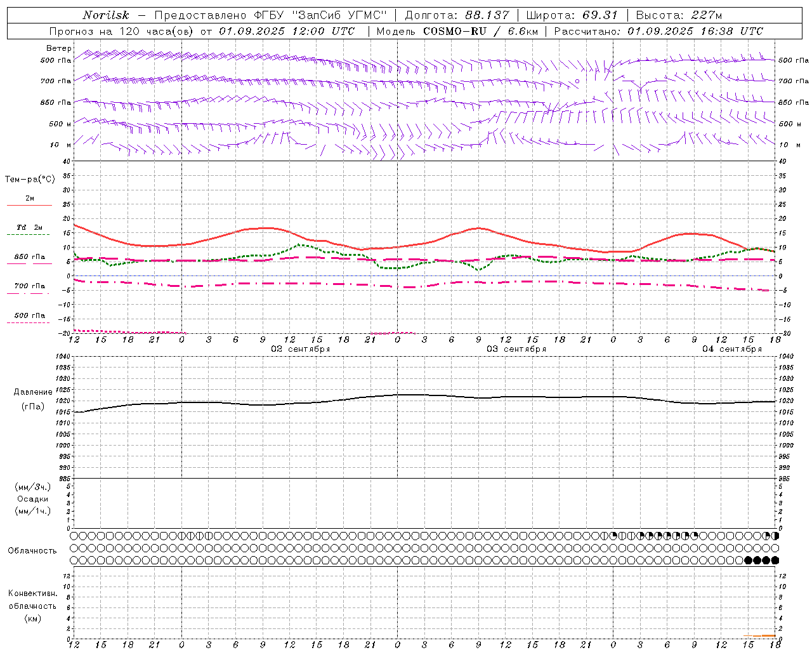Click the 02 сентября date label
Image resolution: width=812 pixels, height=650 pixels.
(301, 349)
